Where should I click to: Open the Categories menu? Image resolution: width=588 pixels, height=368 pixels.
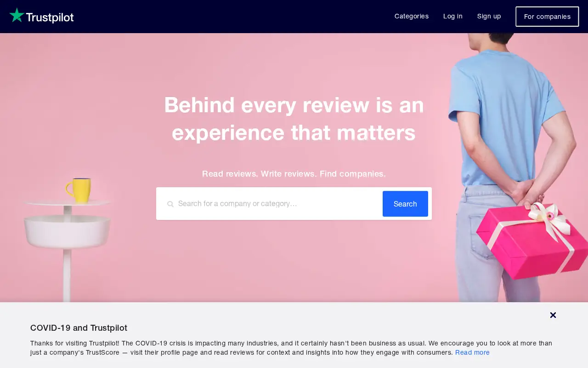[412, 16]
